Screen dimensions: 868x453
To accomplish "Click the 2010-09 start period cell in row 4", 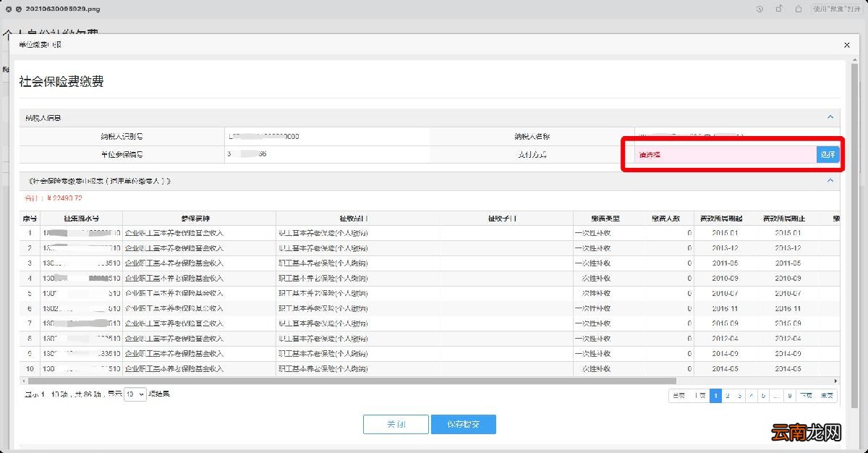I will coord(724,279).
